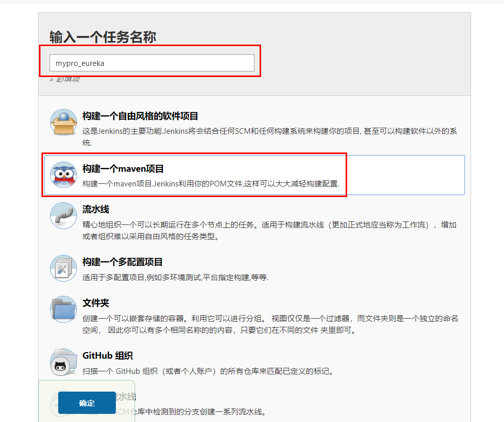Click the 确定 button

(x=87, y=403)
